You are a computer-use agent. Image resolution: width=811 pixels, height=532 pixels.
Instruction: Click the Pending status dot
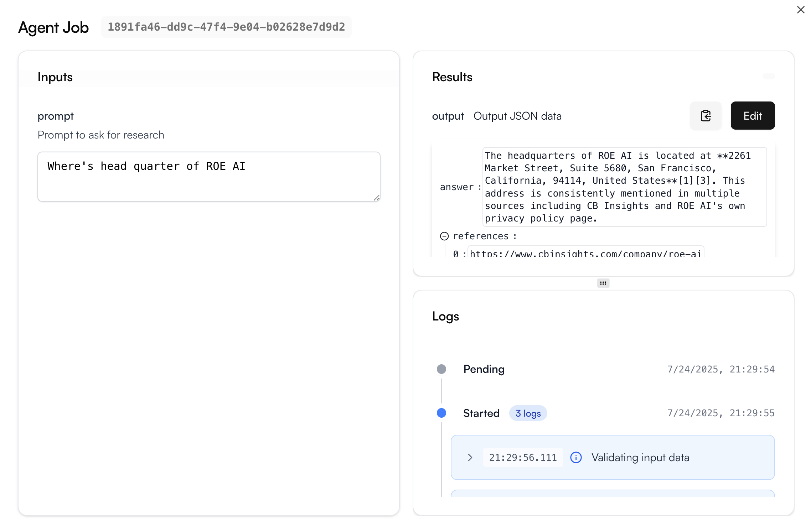(x=441, y=369)
